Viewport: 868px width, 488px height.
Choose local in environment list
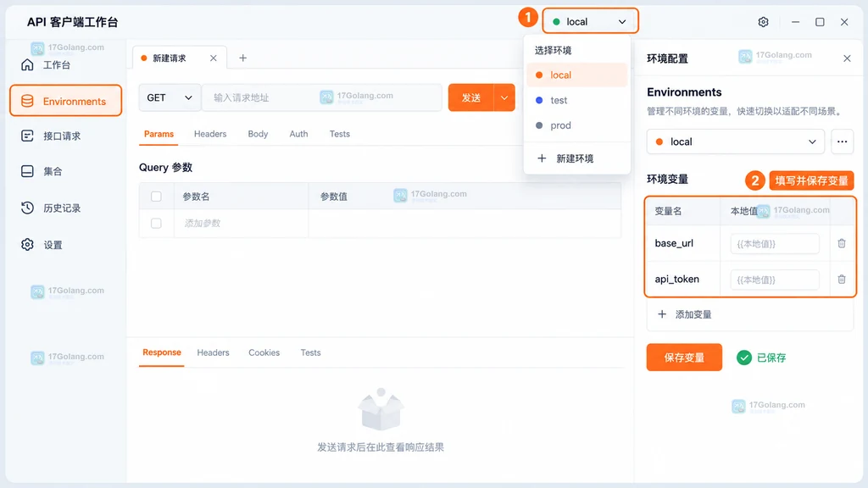[x=576, y=75]
